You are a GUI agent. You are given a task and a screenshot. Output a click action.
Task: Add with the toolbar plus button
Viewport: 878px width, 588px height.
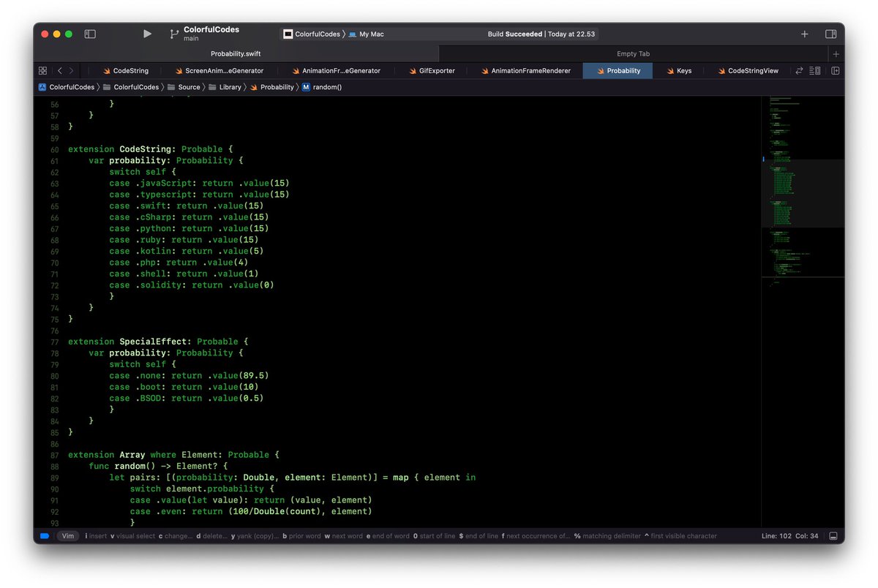pos(805,34)
